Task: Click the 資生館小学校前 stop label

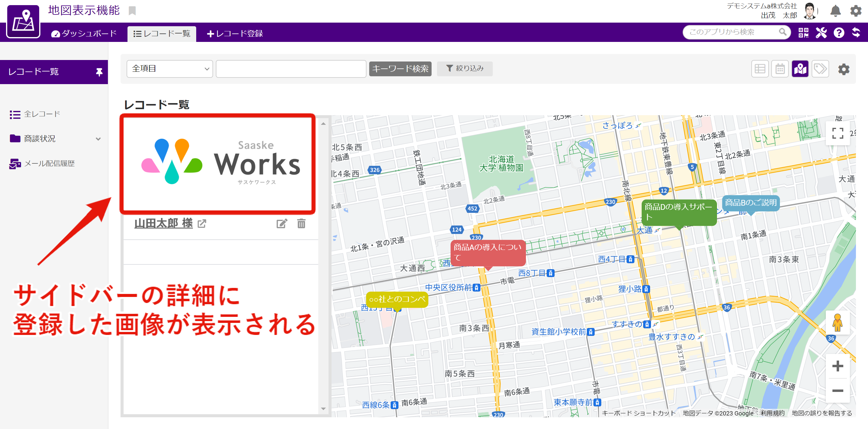Action: [558, 332]
